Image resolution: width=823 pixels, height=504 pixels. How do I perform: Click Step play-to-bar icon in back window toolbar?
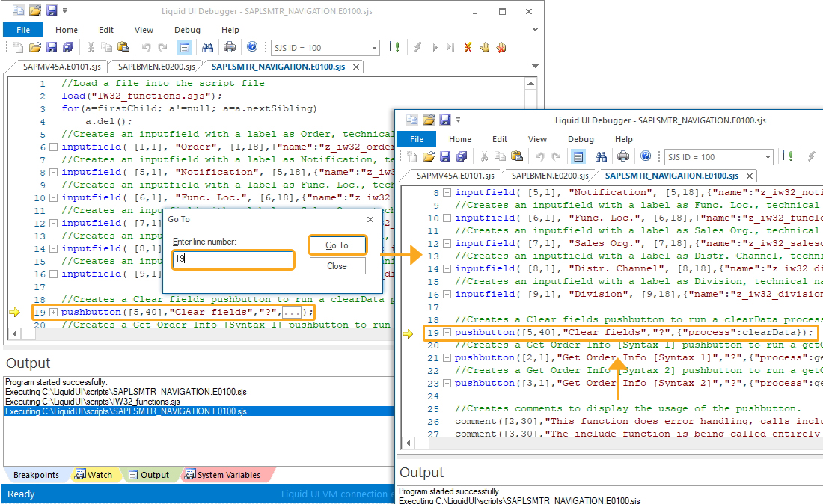point(450,48)
